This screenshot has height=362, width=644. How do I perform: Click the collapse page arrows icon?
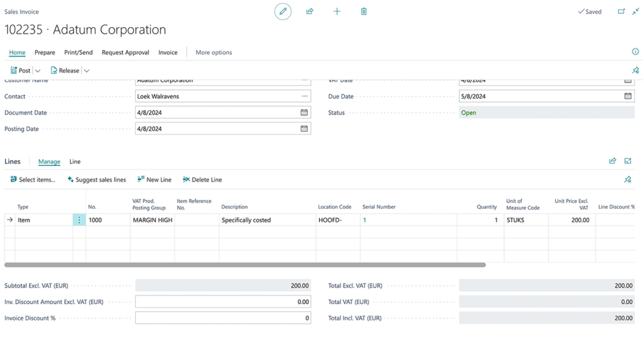(635, 11)
